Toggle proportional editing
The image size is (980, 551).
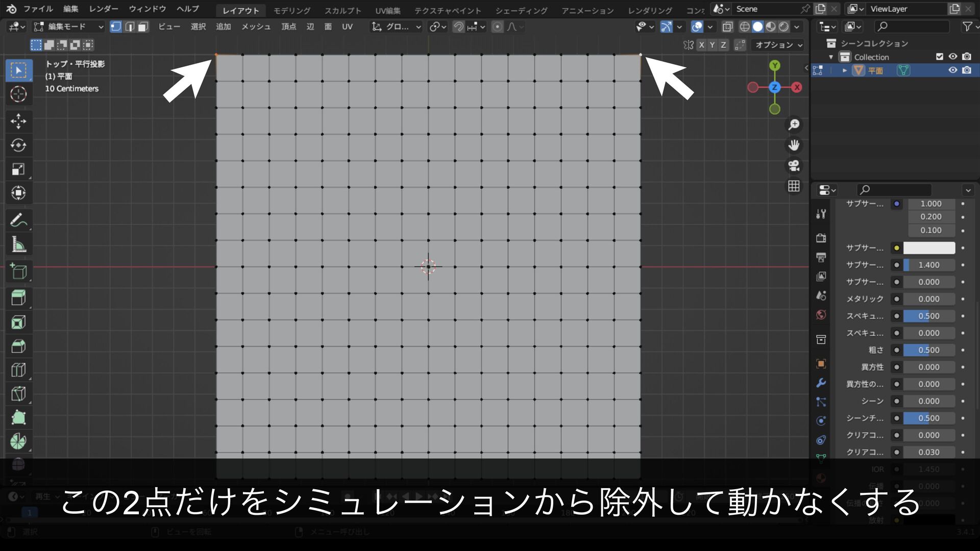(x=497, y=27)
